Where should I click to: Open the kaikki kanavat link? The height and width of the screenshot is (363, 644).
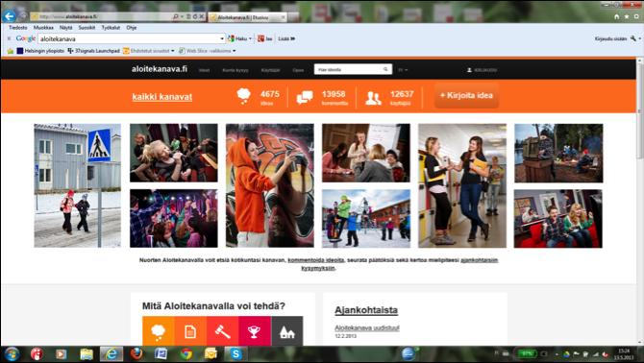162,97
